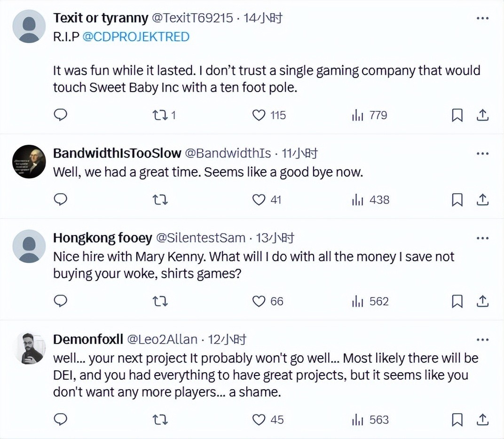Image resolution: width=504 pixels, height=439 pixels.
Task: Open the @CDPROJEKTRED mention link
Action: [x=136, y=37]
